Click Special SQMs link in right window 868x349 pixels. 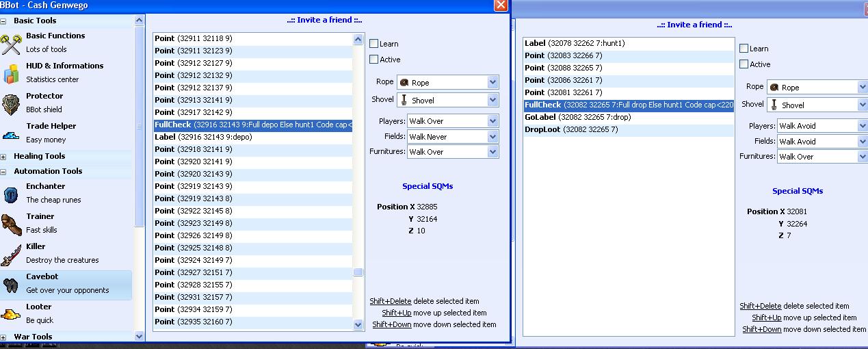(x=797, y=192)
